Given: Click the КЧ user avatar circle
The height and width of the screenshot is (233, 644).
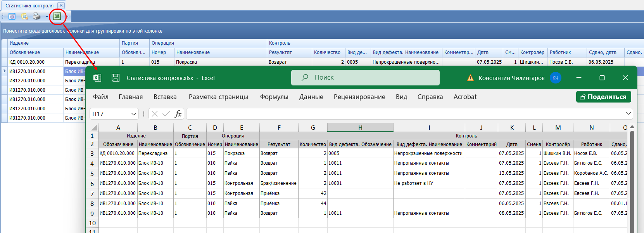Looking at the screenshot, I should coord(555,78).
